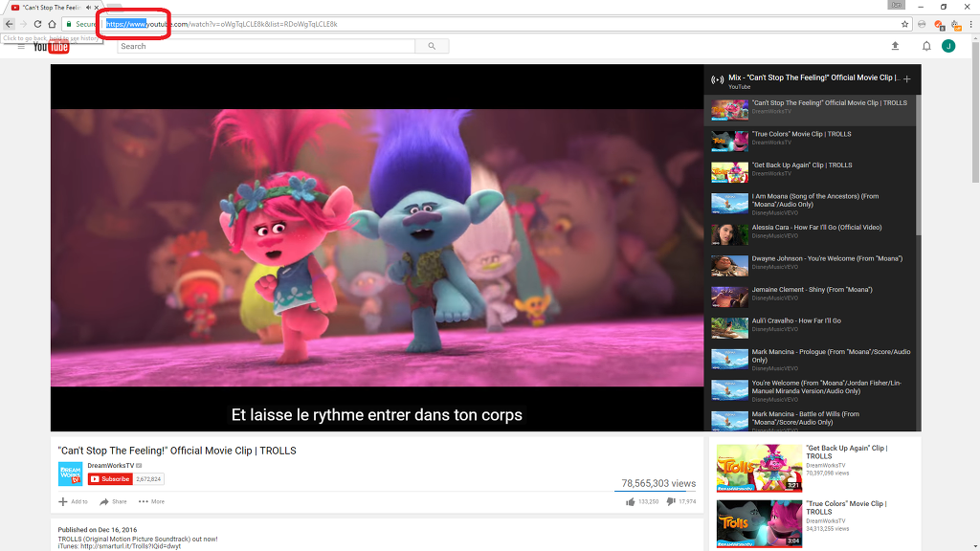Subscribe to DreamWorksTV

click(110, 479)
